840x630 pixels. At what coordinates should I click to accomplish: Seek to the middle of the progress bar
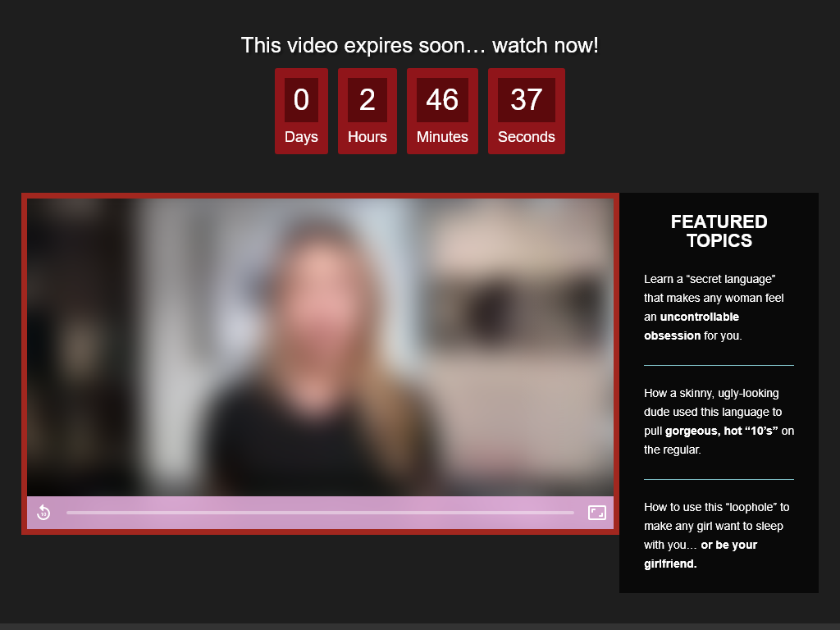[x=320, y=512]
